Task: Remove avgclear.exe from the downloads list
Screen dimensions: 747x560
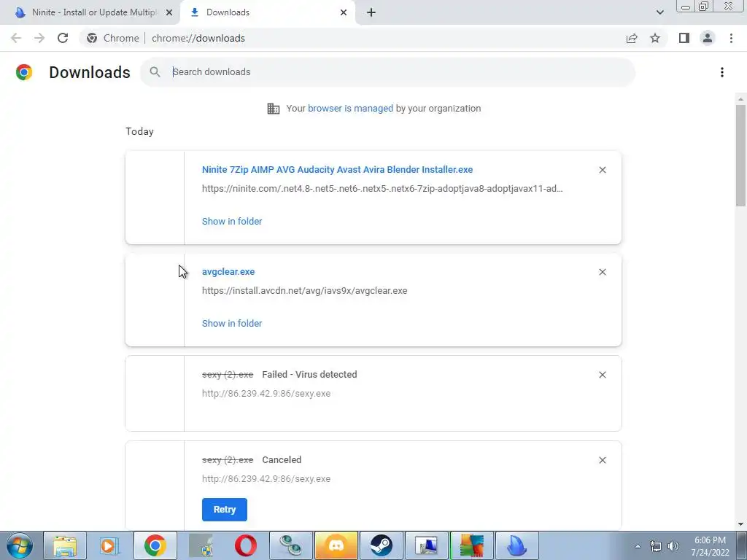Action: coord(602,272)
